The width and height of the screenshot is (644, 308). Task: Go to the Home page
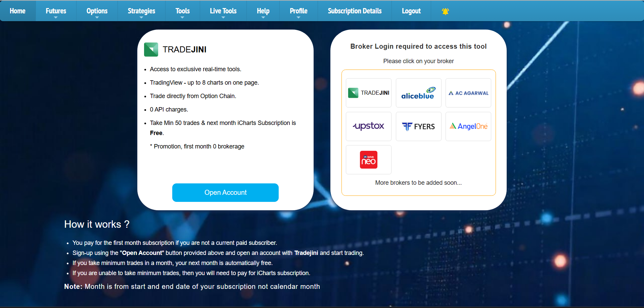click(x=17, y=11)
